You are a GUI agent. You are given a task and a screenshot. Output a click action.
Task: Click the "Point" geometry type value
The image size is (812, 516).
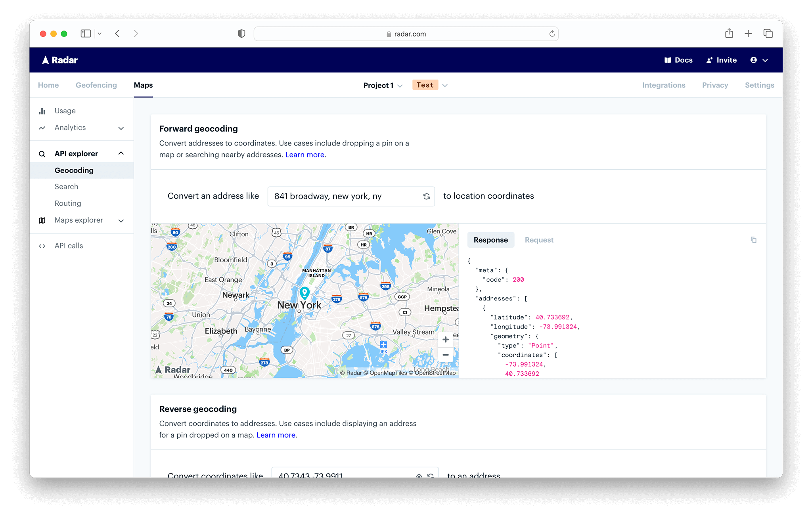(541, 346)
